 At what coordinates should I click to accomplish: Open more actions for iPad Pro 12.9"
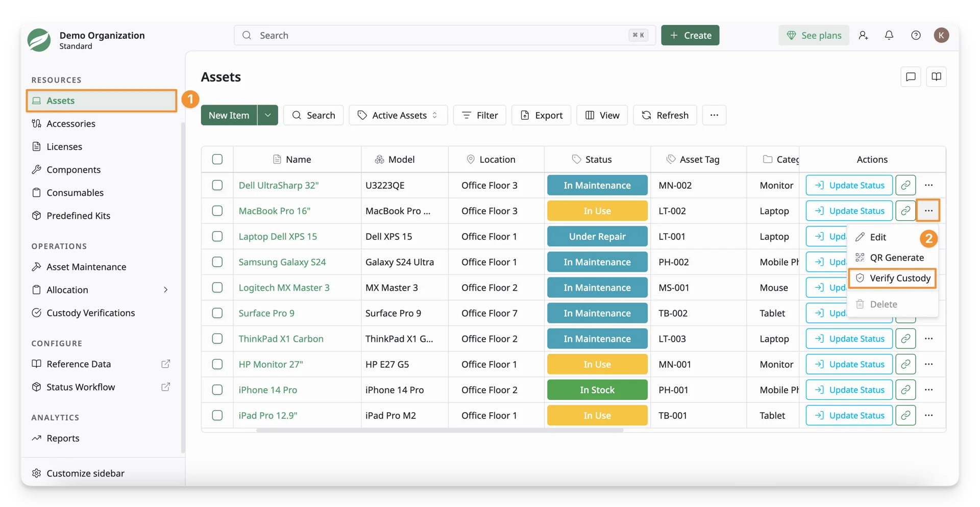pyautogui.click(x=928, y=415)
